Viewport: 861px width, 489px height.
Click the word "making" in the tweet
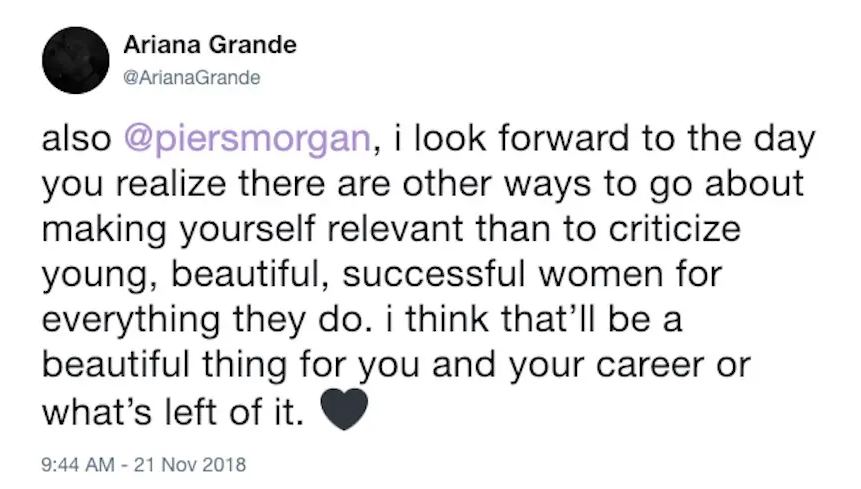pos(104,231)
